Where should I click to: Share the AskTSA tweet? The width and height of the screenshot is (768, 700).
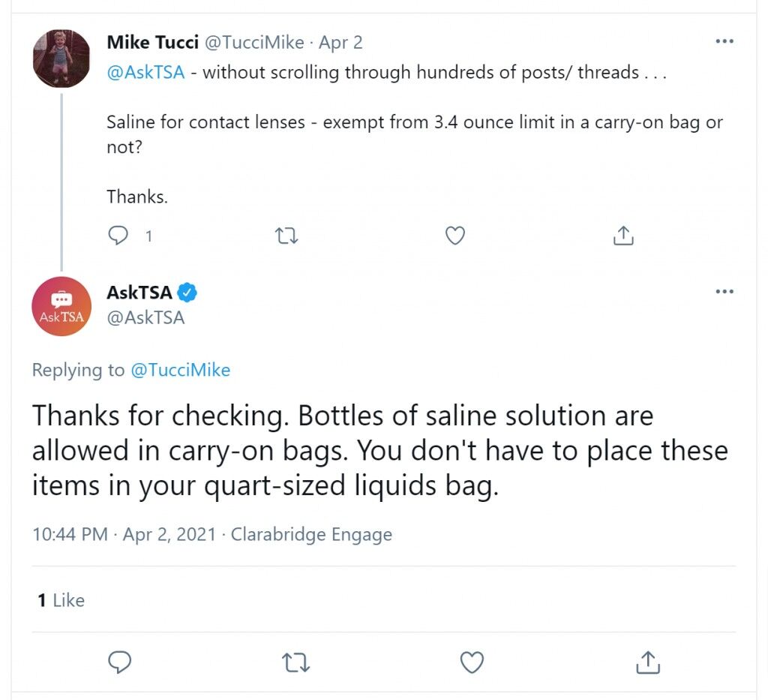pyautogui.click(x=648, y=662)
